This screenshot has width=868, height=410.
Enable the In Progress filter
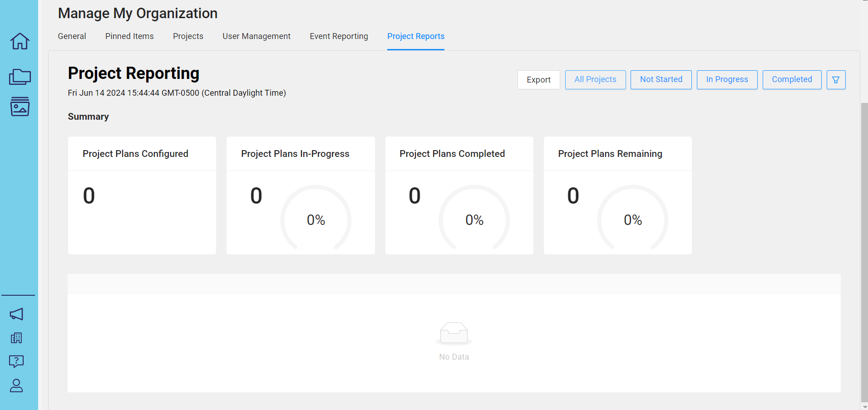(x=726, y=79)
